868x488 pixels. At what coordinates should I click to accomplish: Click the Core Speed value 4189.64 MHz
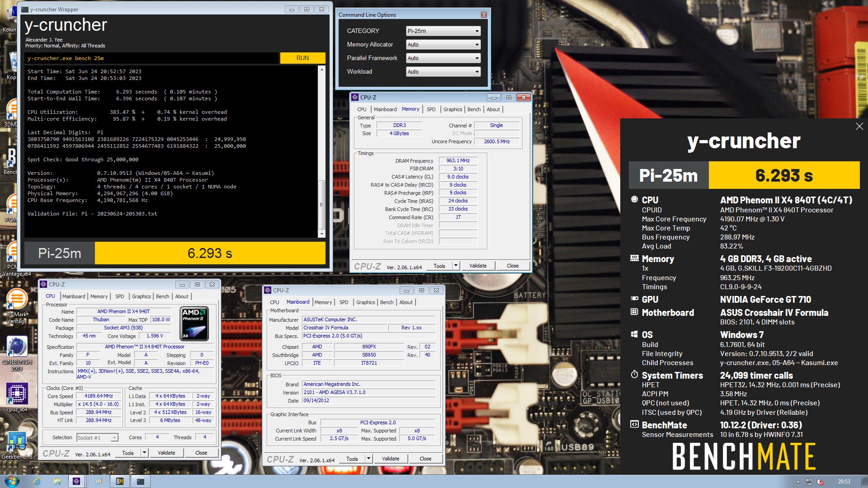point(99,396)
